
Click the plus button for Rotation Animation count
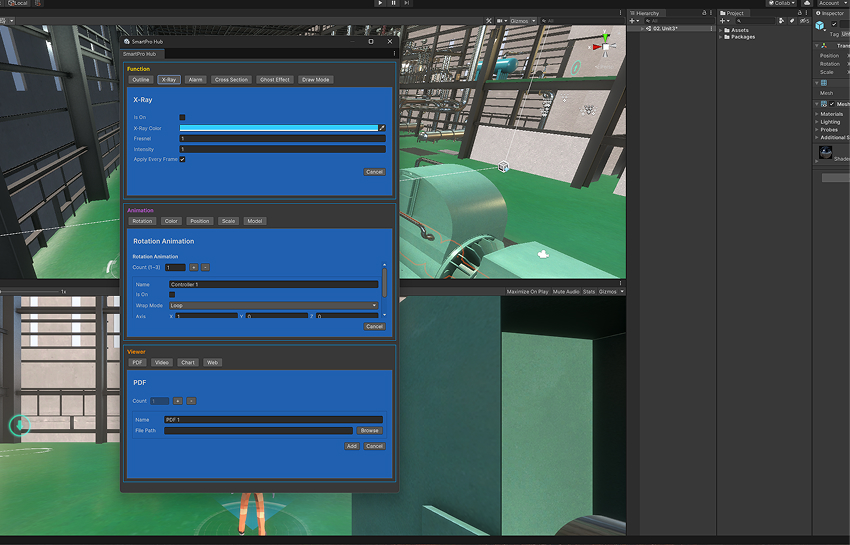coord(194,268)
